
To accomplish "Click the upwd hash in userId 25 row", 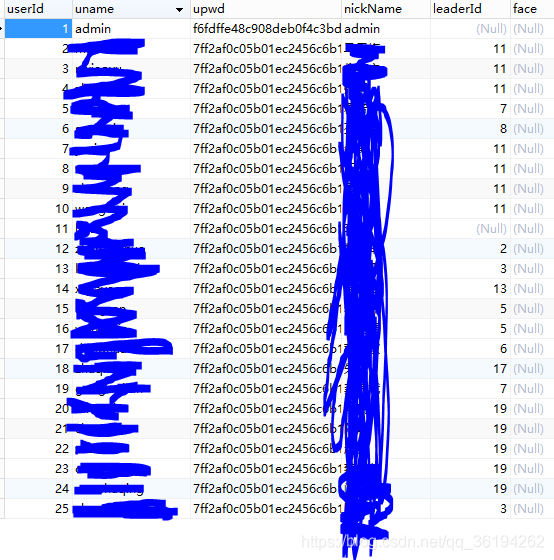I will point(266,509).
